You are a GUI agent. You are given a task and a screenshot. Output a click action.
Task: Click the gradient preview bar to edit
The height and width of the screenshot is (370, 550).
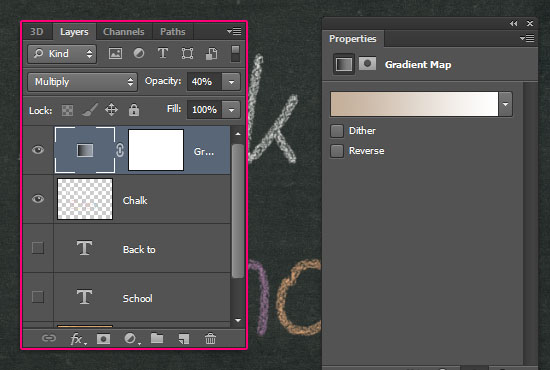tap(414, 104)
